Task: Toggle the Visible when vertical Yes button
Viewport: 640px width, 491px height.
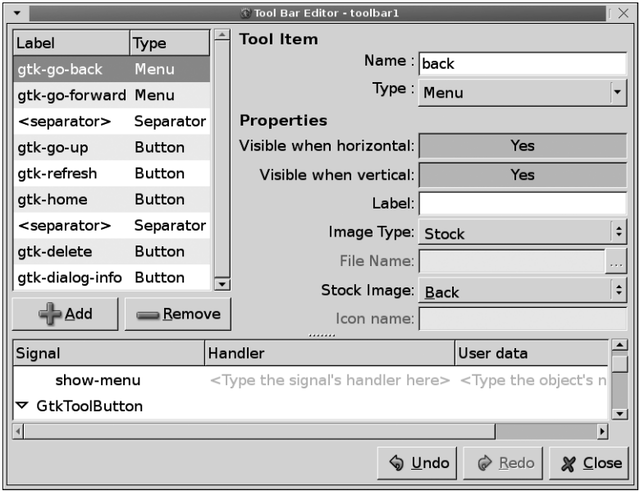Action: coord(521,175)
